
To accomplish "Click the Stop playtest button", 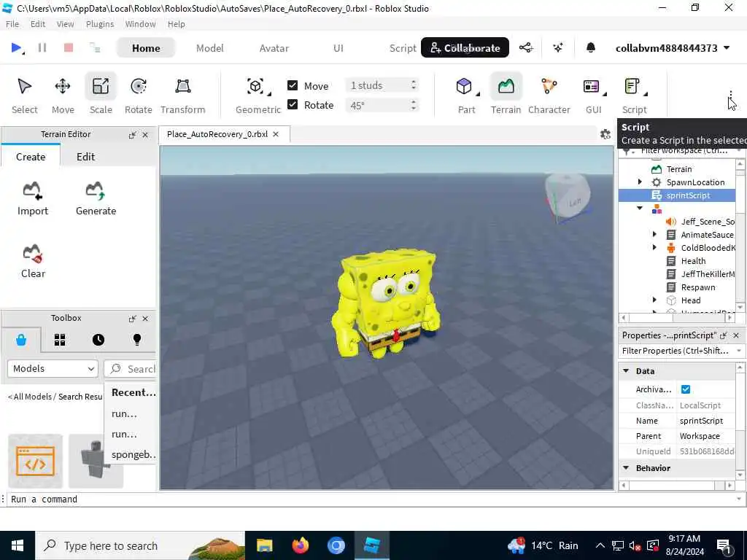I will (x=69, y=47).
